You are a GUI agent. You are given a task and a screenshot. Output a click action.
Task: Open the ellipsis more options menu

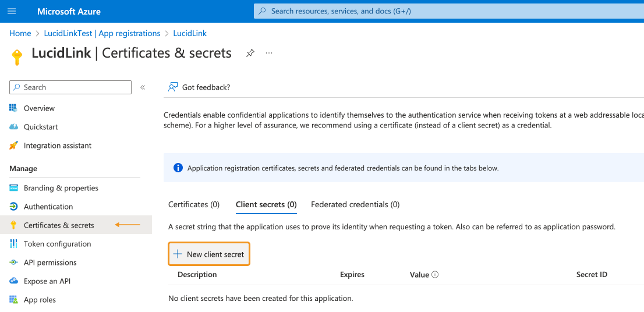click(x=269, y=53)
